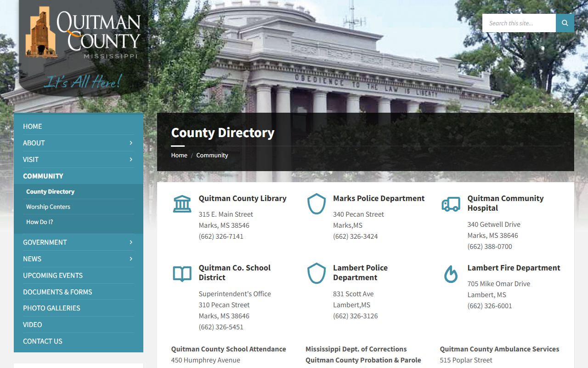Click the 831 Scott Ave address
Image resolution: width=588 pixels, height=368 pixels.
coord(353,294)
